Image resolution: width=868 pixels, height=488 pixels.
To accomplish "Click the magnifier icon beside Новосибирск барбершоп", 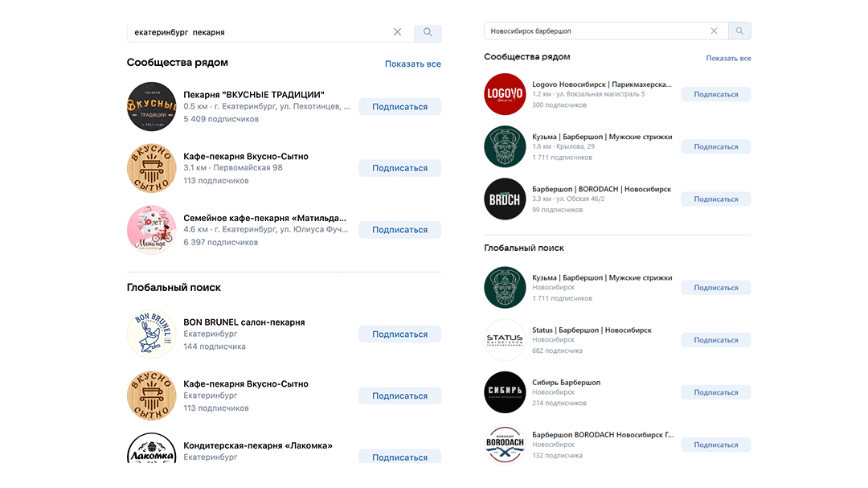I will click(x=739, y=31).
